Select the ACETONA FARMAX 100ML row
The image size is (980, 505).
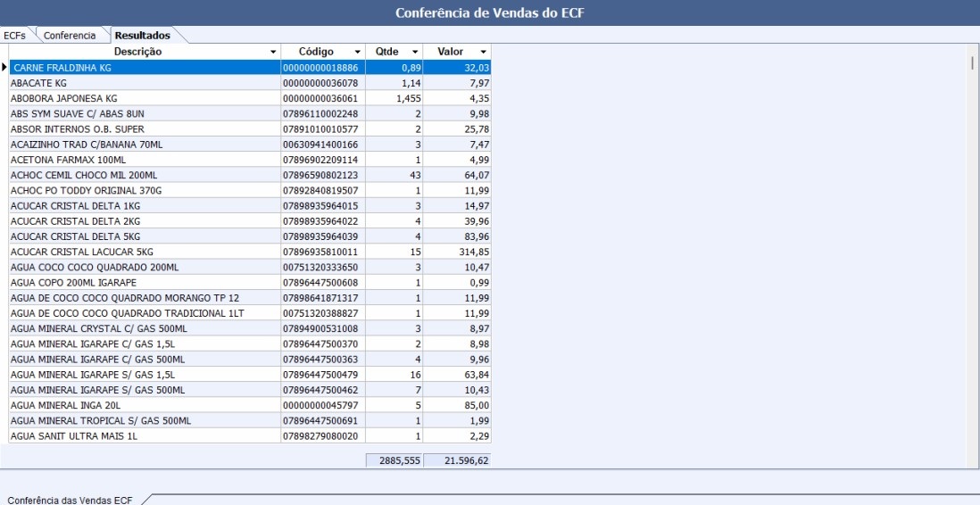coord(143,160)
